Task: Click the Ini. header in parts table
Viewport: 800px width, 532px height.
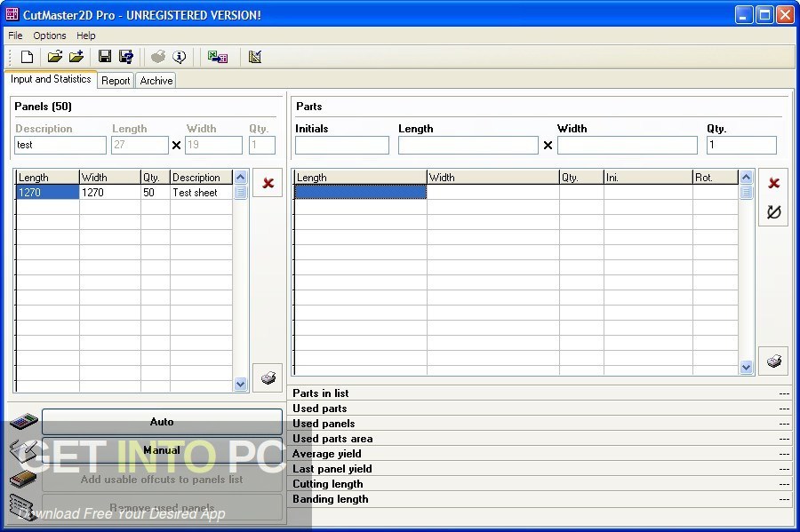Action: (x=648, y=178)
